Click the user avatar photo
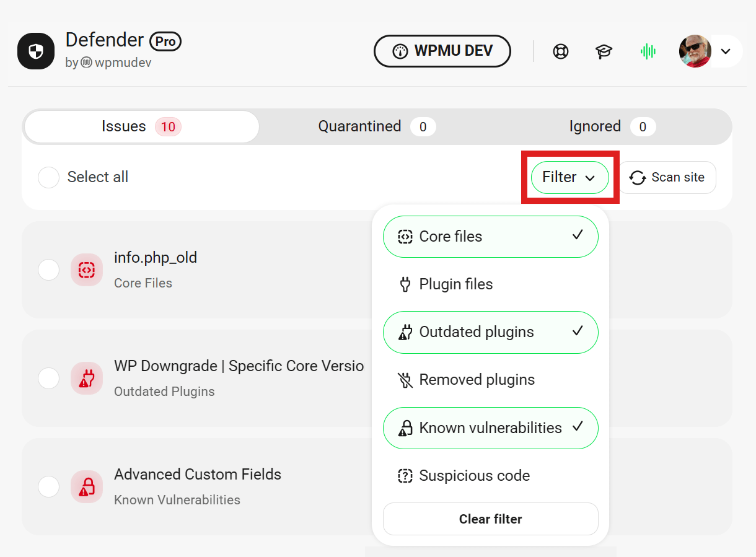The width and height of the screenshot is (756, 557). coord(695,51)
